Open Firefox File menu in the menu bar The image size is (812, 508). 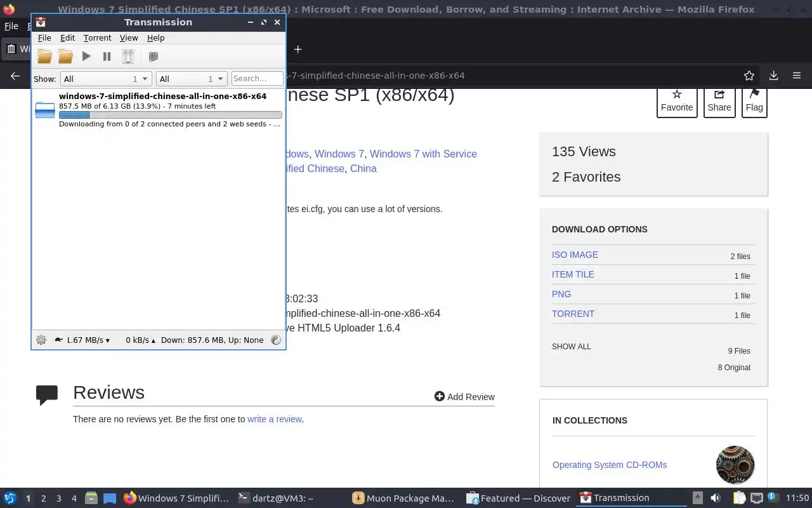tap(11, 26)
